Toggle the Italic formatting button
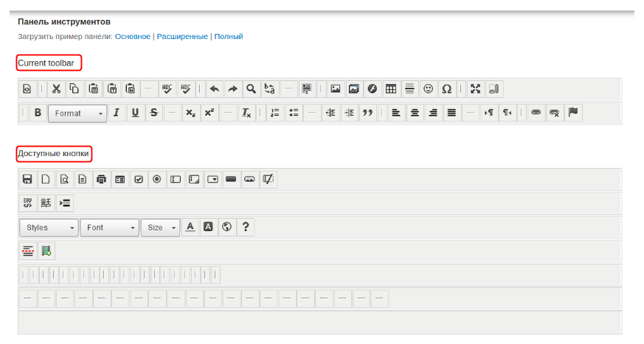 pyautogui.click(x=117, y=113)
